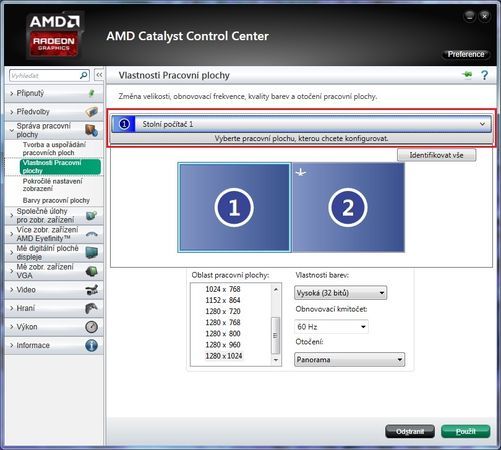Select resolution 1280 x 960
The image size is (501, 450).
click(x=223, y=345)
